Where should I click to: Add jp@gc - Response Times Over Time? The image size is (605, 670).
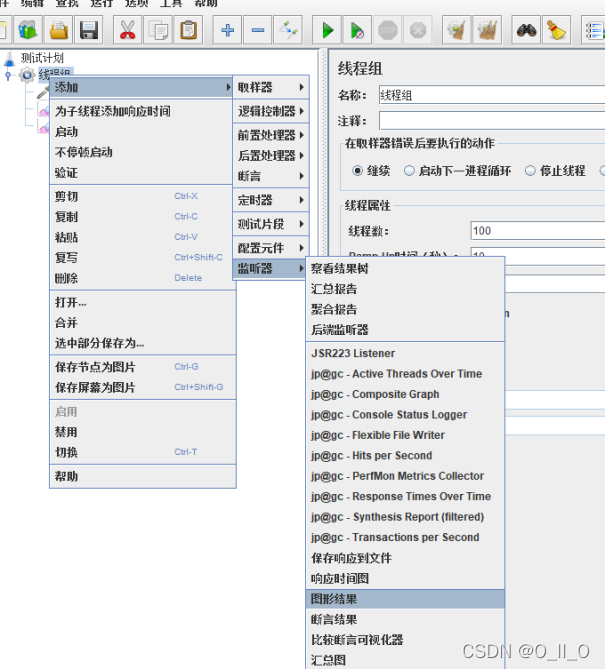405,497
